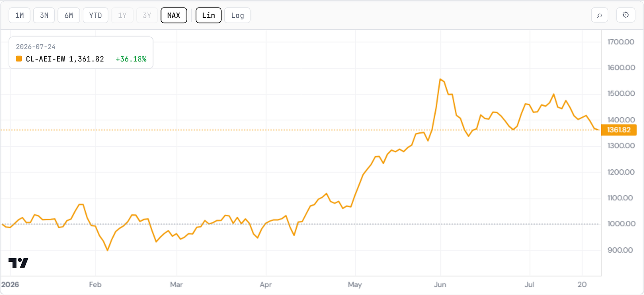Enable the Lin linear scale
Screen dimensions: 644x295
208,15
